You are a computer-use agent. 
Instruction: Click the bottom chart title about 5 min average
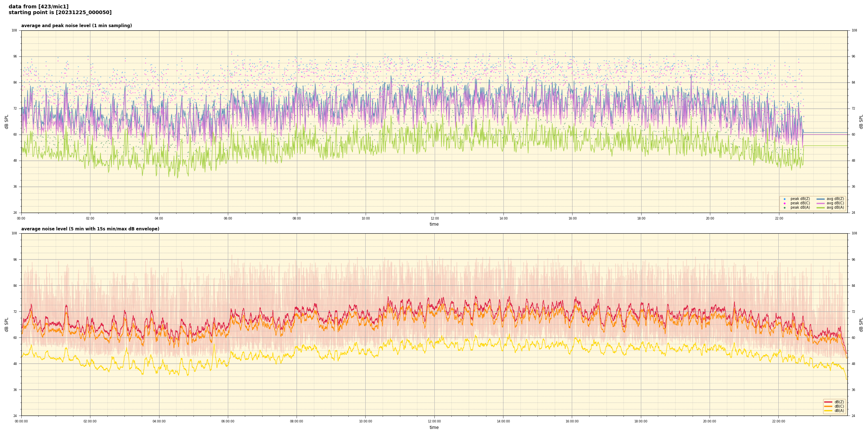[x=90, y=229]
